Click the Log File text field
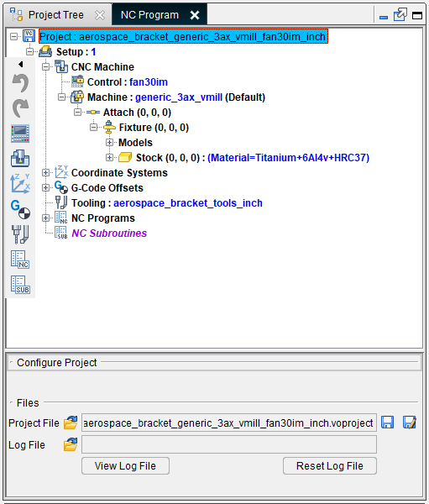Image resolution: width=429 pixels, height=504 pixels. pyautogui.click(x=229, y=444)
